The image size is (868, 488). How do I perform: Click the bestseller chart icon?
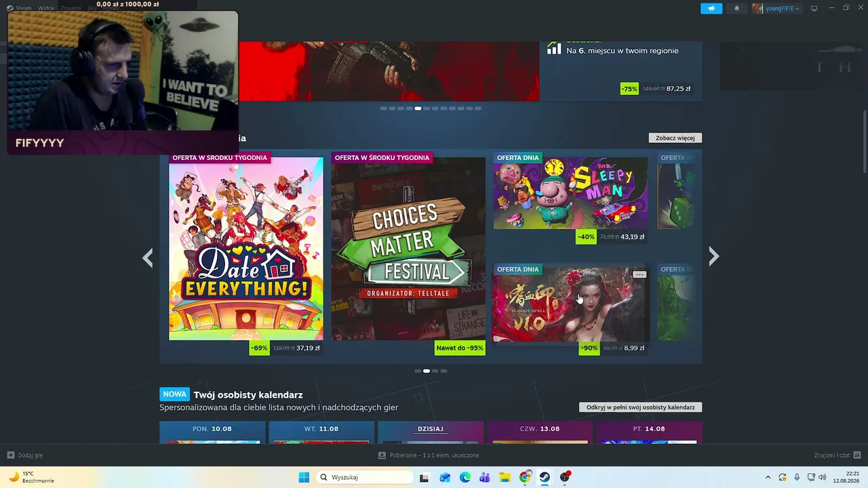tap(554, 47)
